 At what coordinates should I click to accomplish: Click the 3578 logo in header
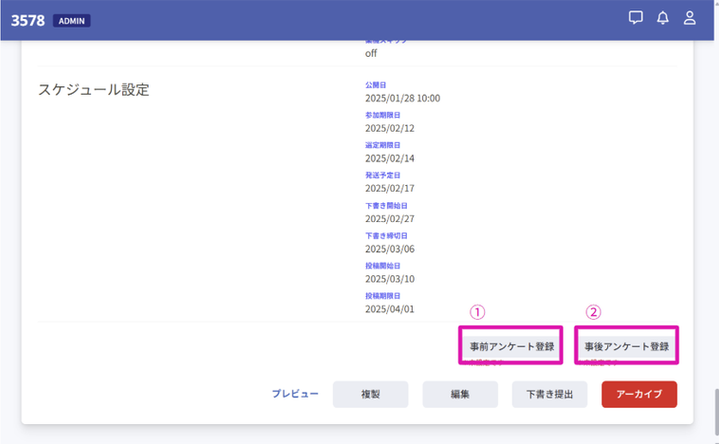coord(28,21)
